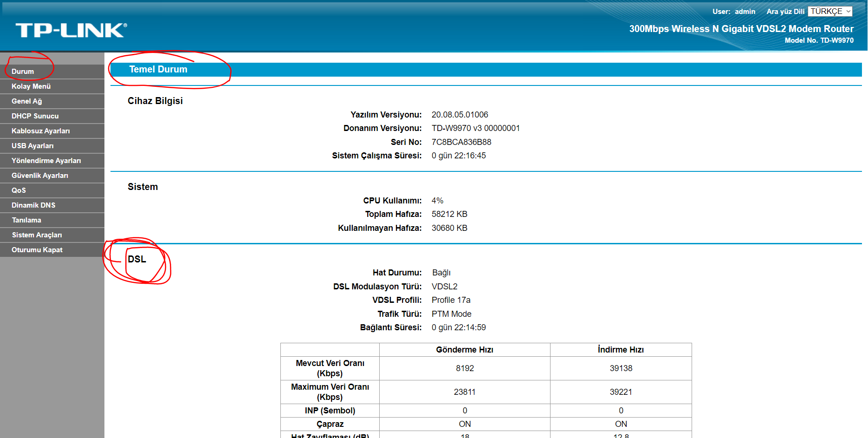Viewport: 868px width, 438px height.
Task: Click upstream current rate 8192
Action: 465,368
